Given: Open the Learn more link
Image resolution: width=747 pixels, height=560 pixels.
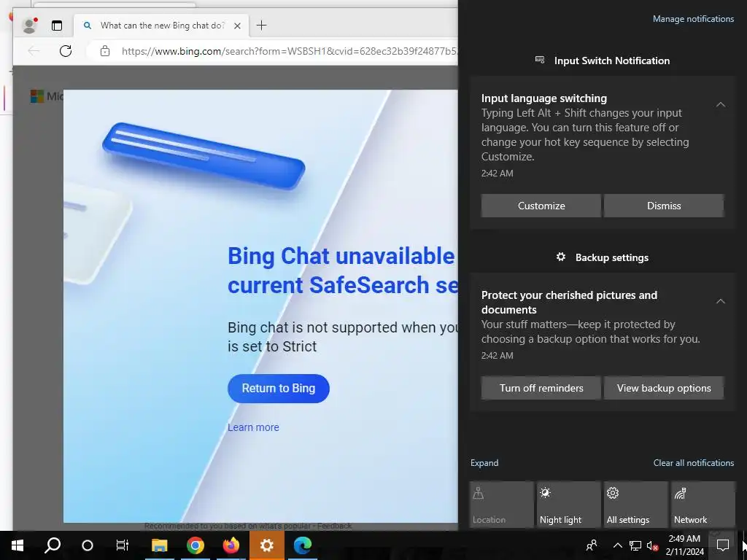Looking at the screenshot, I should [253, 427].
